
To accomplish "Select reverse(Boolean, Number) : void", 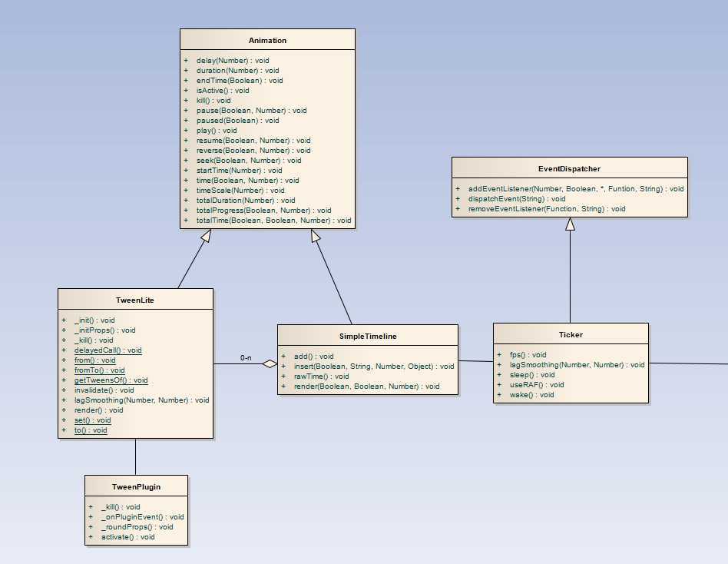I will coord(253,151).
